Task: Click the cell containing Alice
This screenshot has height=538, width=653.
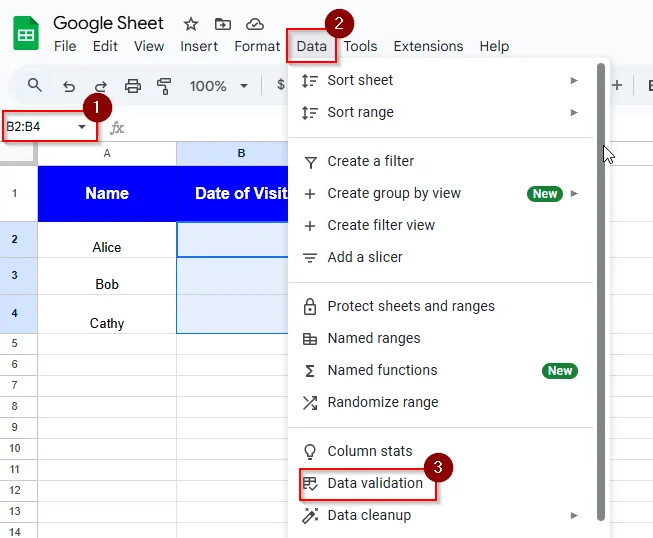Action: pyautogui.click(x=107, y=240)
